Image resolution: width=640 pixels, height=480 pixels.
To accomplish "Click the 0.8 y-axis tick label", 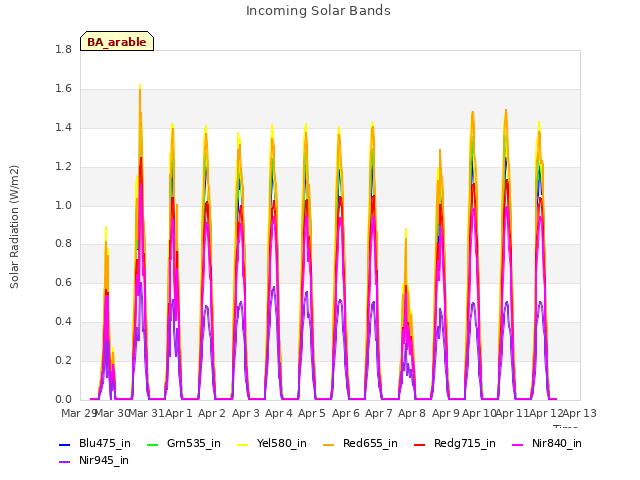I will click(63, 244).
